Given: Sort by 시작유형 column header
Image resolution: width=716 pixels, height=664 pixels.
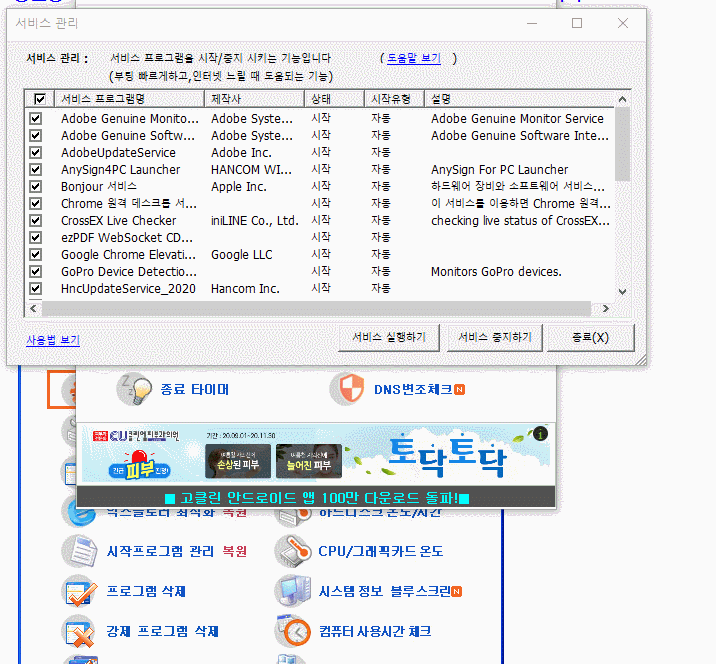Looking at the screenshot, I should (395, 99).
